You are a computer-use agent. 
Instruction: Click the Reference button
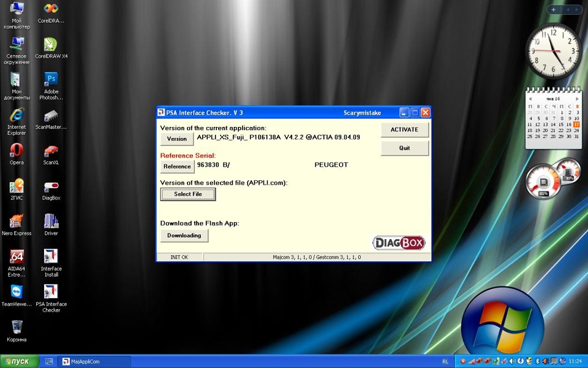[x=177, y=166]
